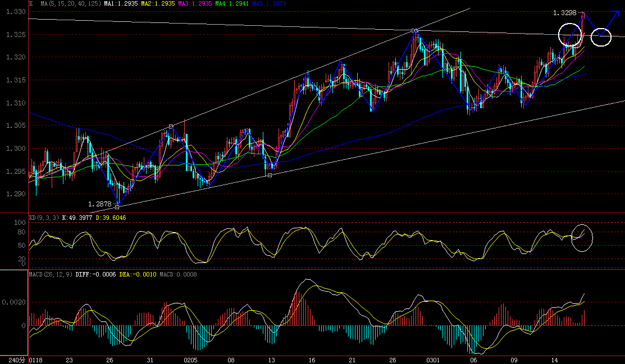The image size is (625, 364).
Task: Click the 13 date label
Action: 271,360
